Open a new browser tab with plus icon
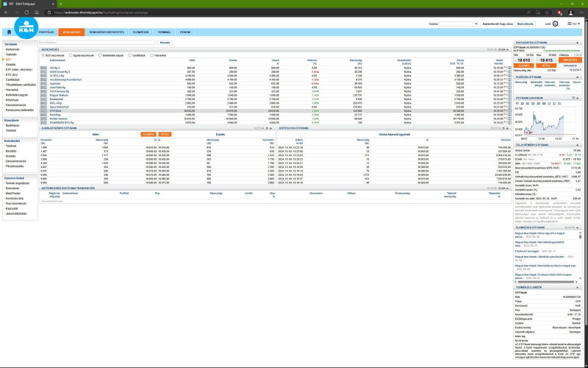The height and width of the screenshot is (368, 588). tap(60, 4)
